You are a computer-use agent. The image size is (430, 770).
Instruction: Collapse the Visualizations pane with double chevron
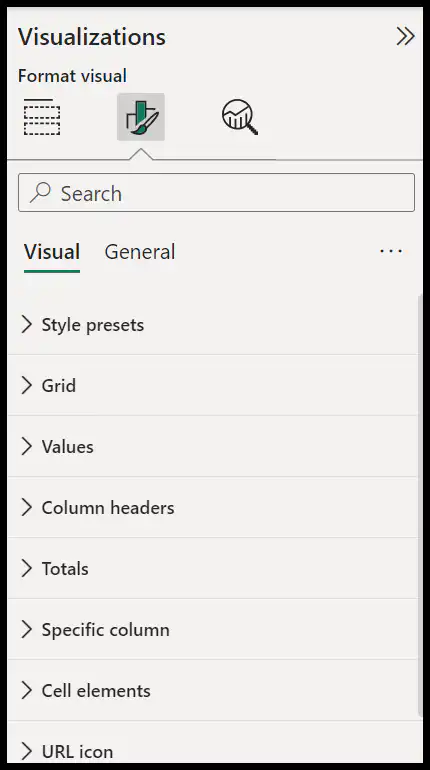[405, 36]
